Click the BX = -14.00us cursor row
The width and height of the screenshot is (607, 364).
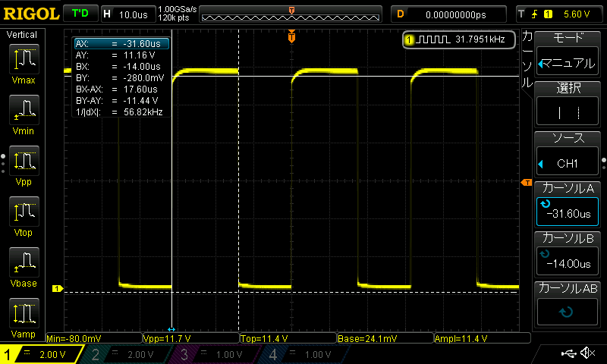121,67
